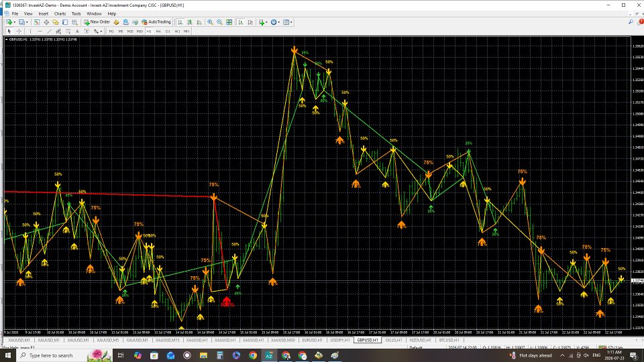Show the Market Watch window icon
The width and height of the screenshot is (644, 362).
point(36,22)
